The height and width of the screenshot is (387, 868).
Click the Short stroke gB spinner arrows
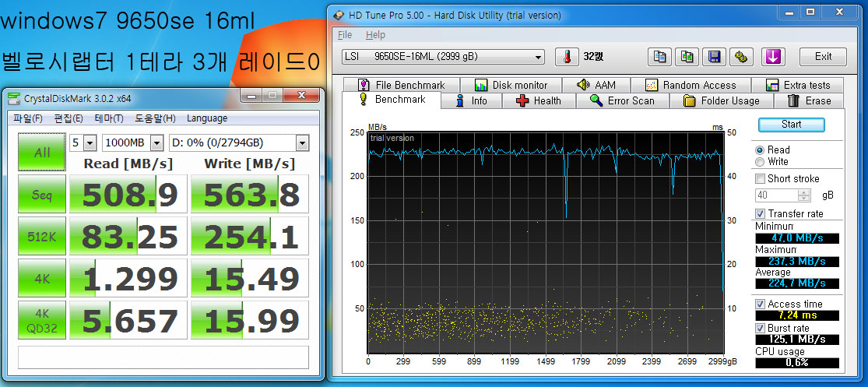(804, 195)
